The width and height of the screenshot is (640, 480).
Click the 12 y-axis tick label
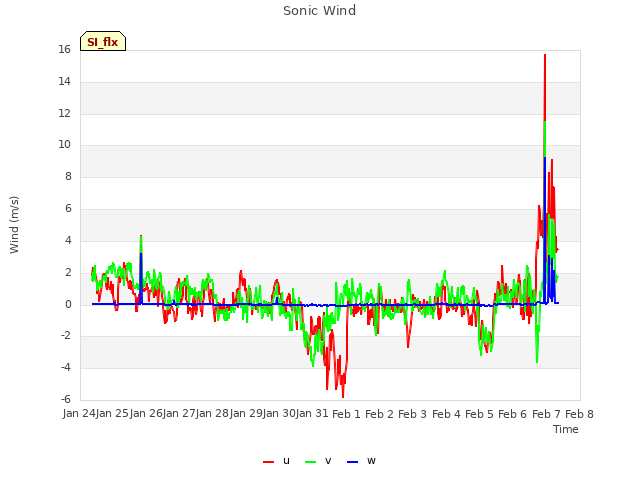coord(64,113)
